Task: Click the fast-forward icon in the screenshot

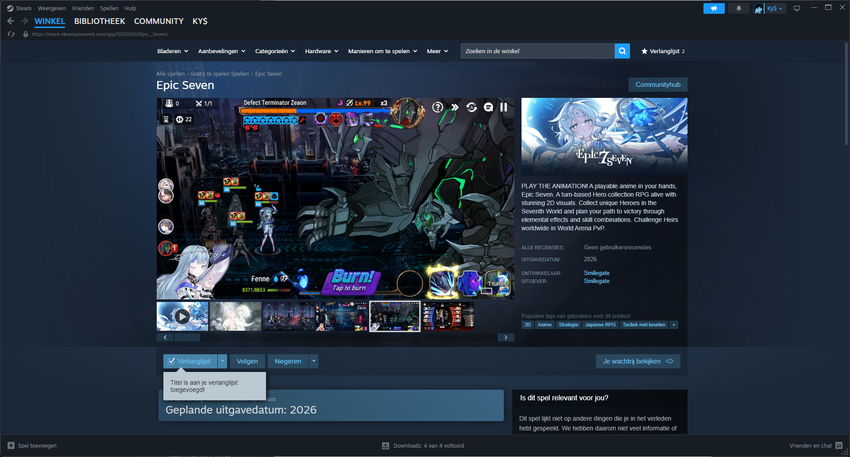Action: pos(455,107)
